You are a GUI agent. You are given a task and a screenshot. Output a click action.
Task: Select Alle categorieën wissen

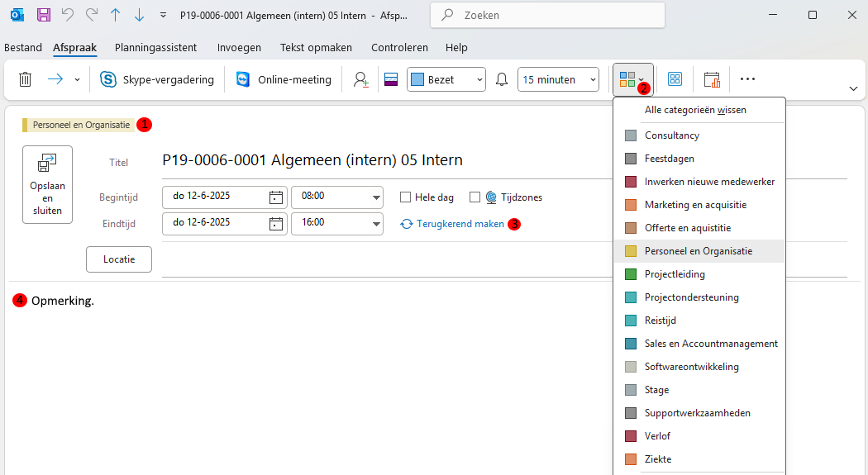[699, 110]
